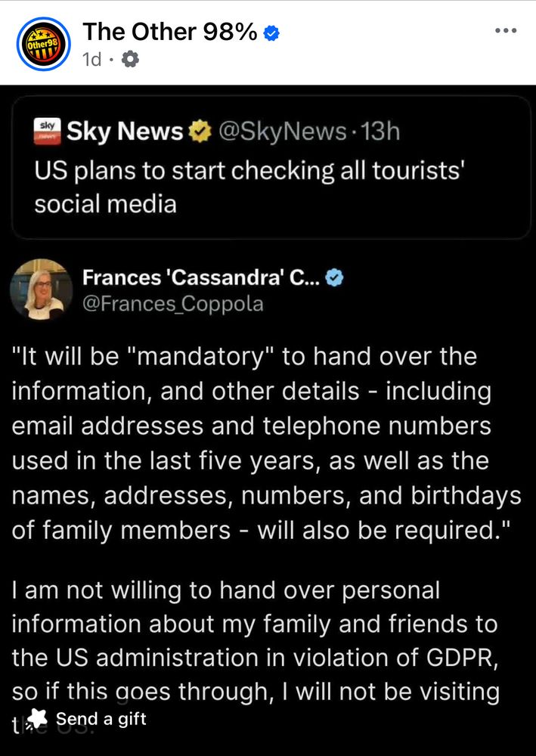The width and height of the screenshot is (536, 756).
Task: Click the quoted "mandatory" paragraph text
Action: [x=266, y=444]
